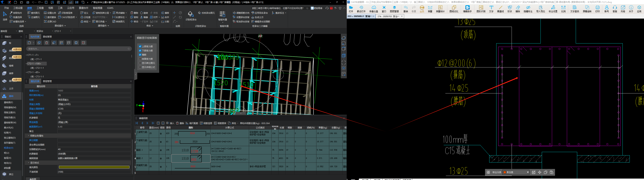Collapse the CT1-1 <7> tree node
The height and width of the screenshot is (180, 644).
26,55
